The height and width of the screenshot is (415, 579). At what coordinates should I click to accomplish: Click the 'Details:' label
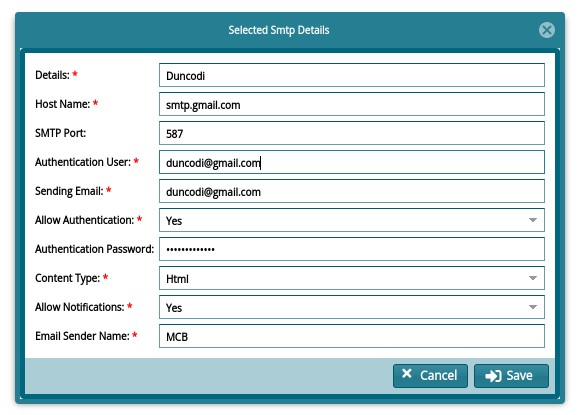tap(52, 75)
